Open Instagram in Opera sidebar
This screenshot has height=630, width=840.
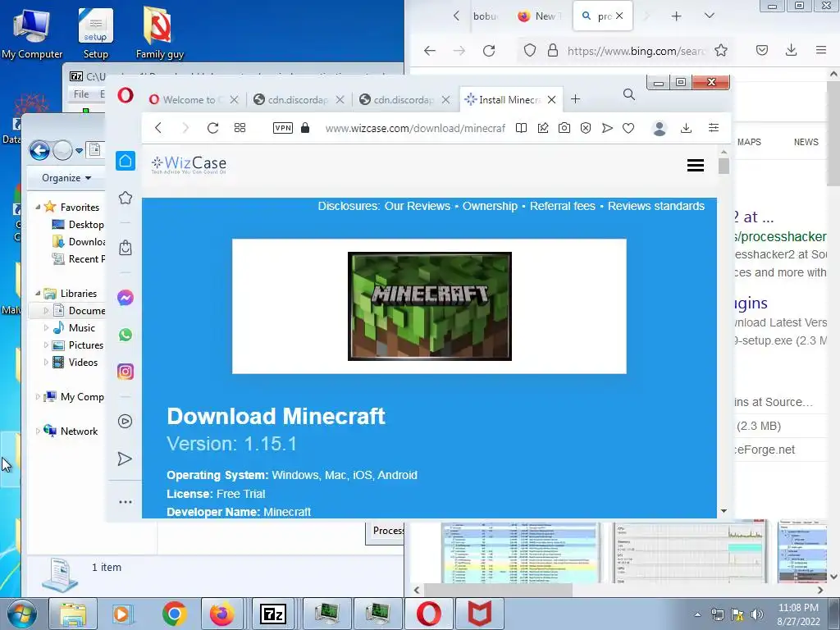coord(126,372)
